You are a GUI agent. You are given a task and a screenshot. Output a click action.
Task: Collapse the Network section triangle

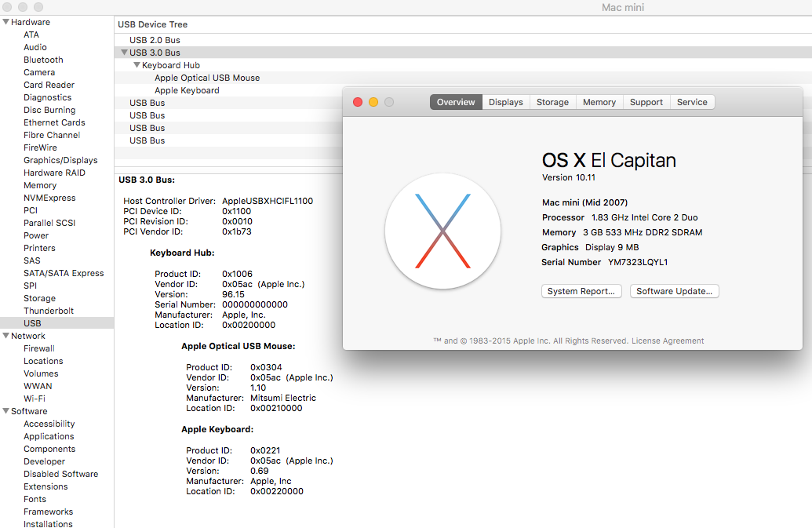tap(6, 336)
